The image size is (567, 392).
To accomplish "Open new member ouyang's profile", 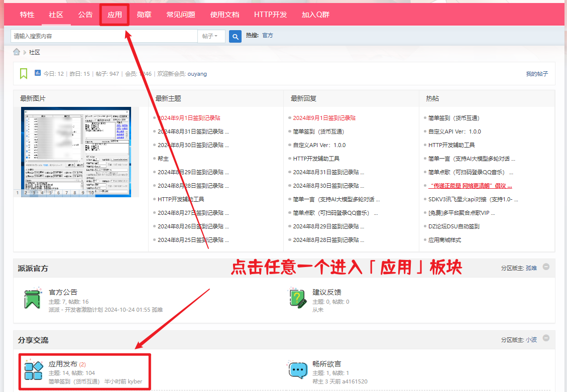I will coord(197,74).
